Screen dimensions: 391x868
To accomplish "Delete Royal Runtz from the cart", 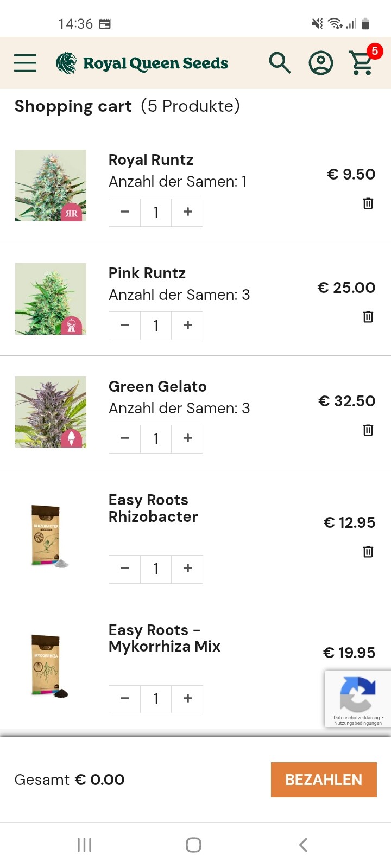I will (368, 203).
